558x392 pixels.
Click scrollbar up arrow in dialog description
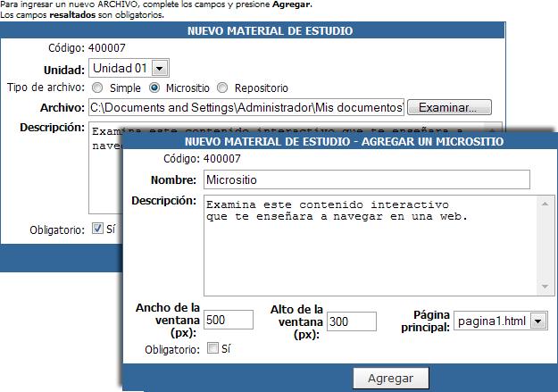pyautogui.click(x=545, y=204)
